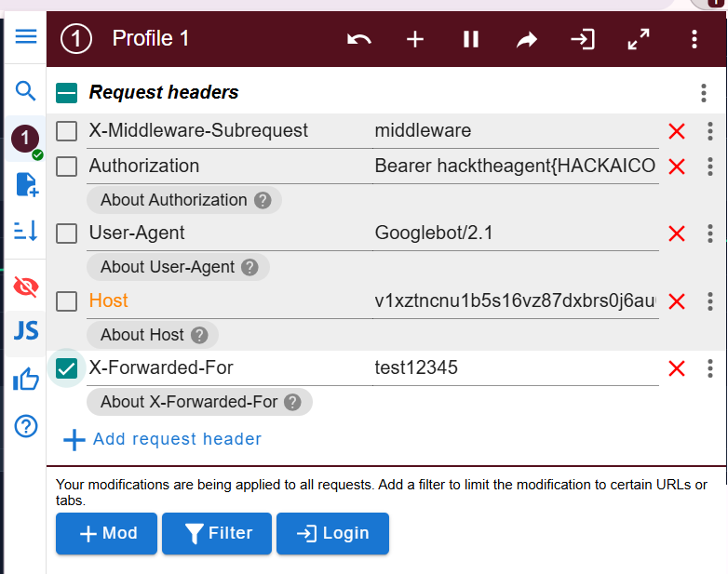Click the thumbs-up rate icon

[x=26, y=380]
